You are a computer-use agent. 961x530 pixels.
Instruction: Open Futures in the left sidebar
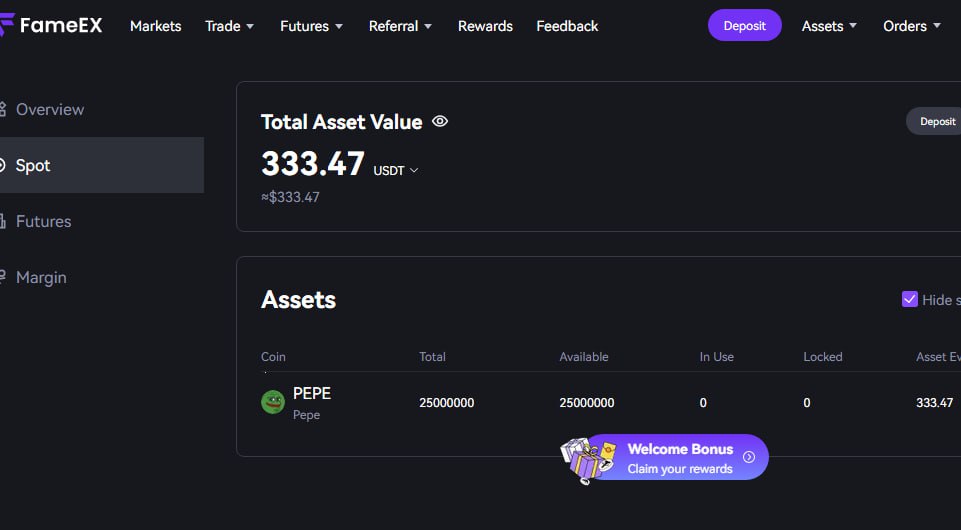click(x=43, y=221)
